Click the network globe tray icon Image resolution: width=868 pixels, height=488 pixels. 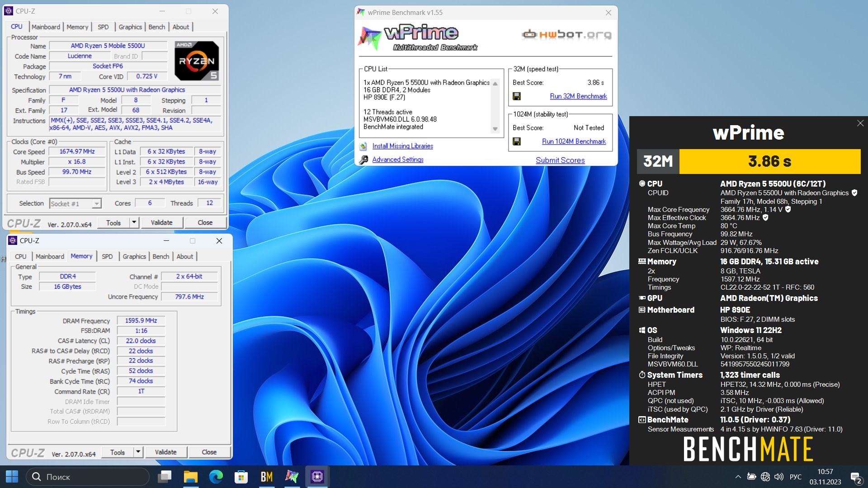coord(765,477)
